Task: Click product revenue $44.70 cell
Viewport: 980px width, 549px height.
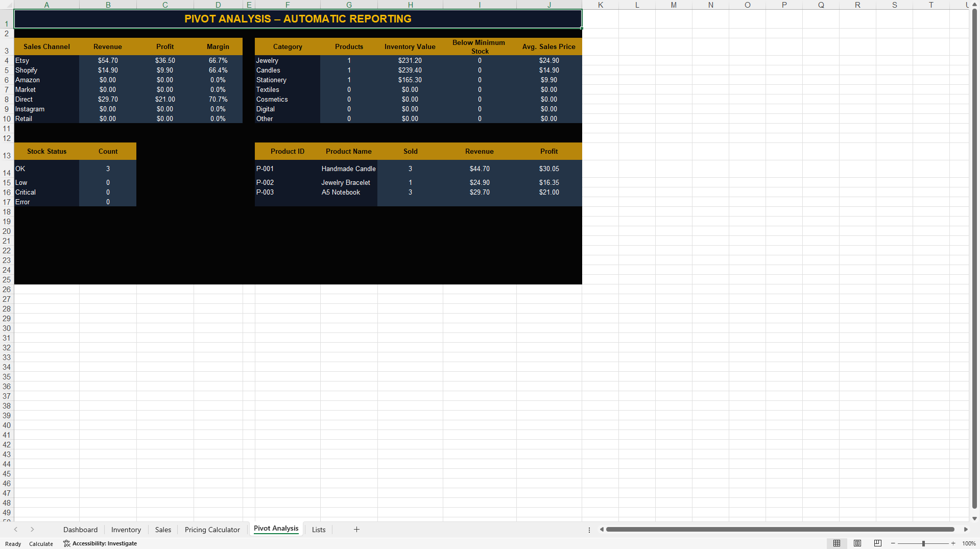Action: coord(480,169)
